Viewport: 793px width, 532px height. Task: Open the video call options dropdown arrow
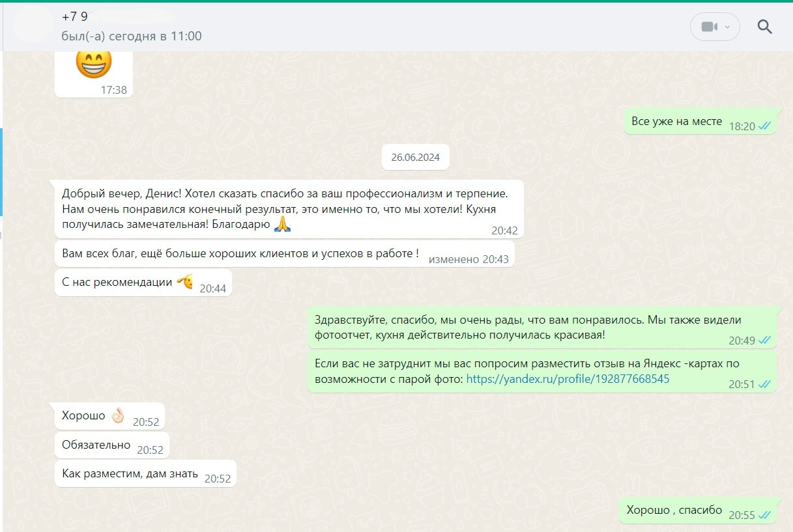728,27
